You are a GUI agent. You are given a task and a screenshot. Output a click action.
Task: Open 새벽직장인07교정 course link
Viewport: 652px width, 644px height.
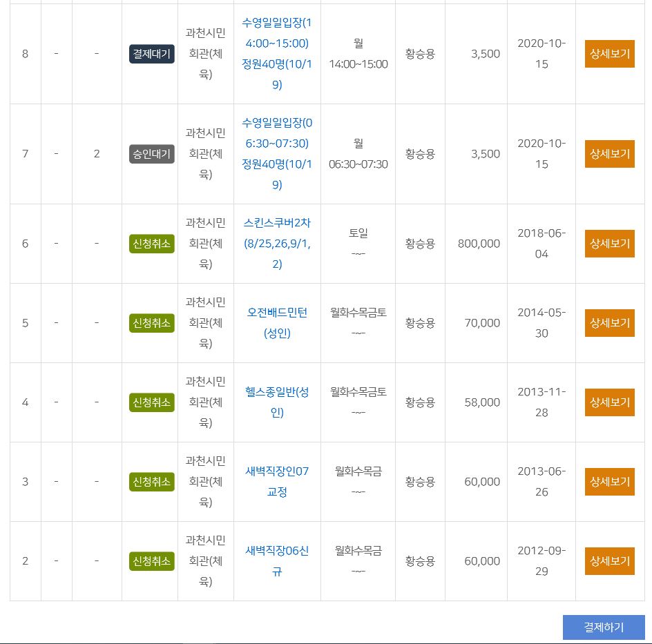(277, 482)
